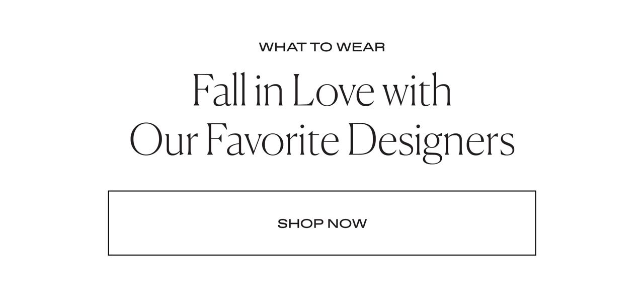Click the word with in the headline
This screenshot has width=644, height=305.
tap(417, 91)
